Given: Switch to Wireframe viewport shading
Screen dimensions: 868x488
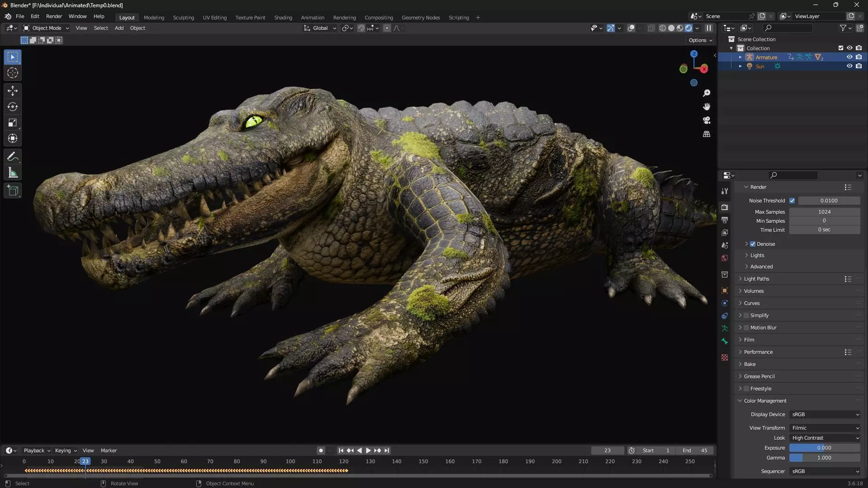Looking at the screenshot, I should 663,28.
